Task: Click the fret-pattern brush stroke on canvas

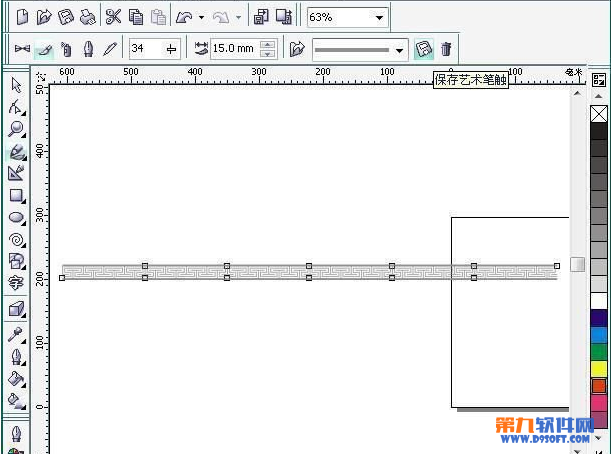Action: click(x=310, y=272)
